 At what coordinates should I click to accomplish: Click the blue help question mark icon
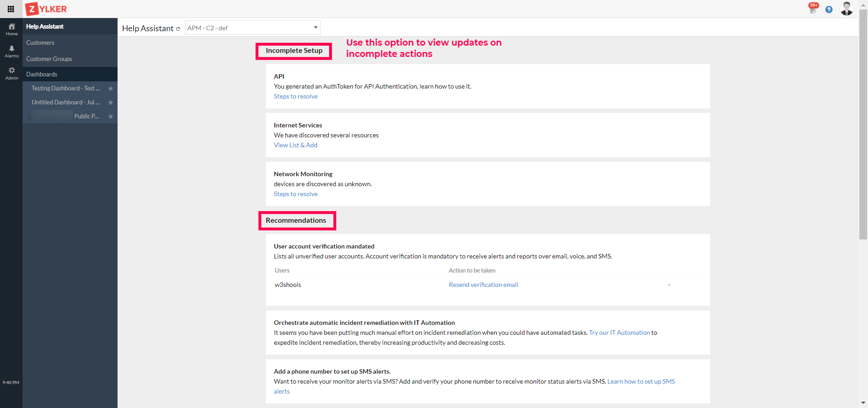(829, 9)
